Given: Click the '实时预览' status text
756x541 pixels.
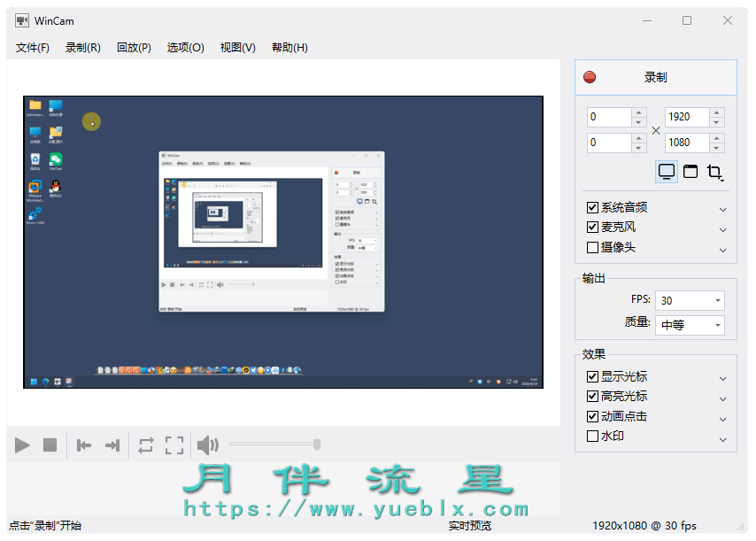Looking at the screenshot, I should tap(469, 526).
